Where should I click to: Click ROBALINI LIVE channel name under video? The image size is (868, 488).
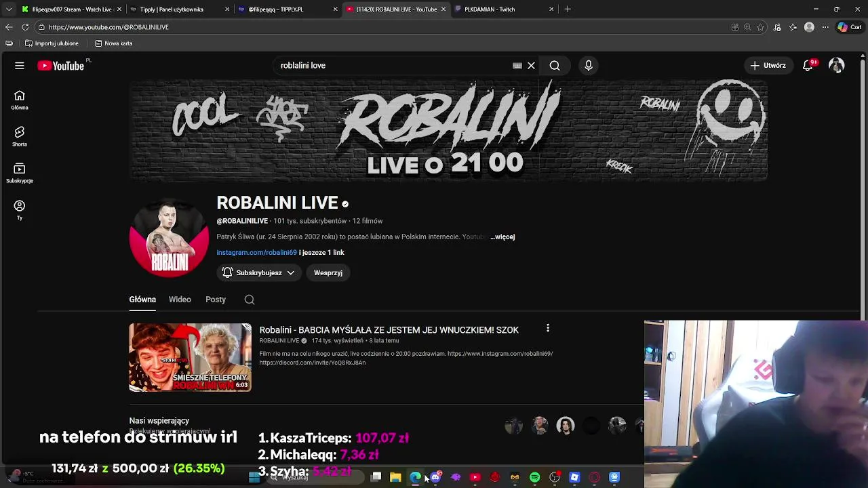tap(279, 341)
